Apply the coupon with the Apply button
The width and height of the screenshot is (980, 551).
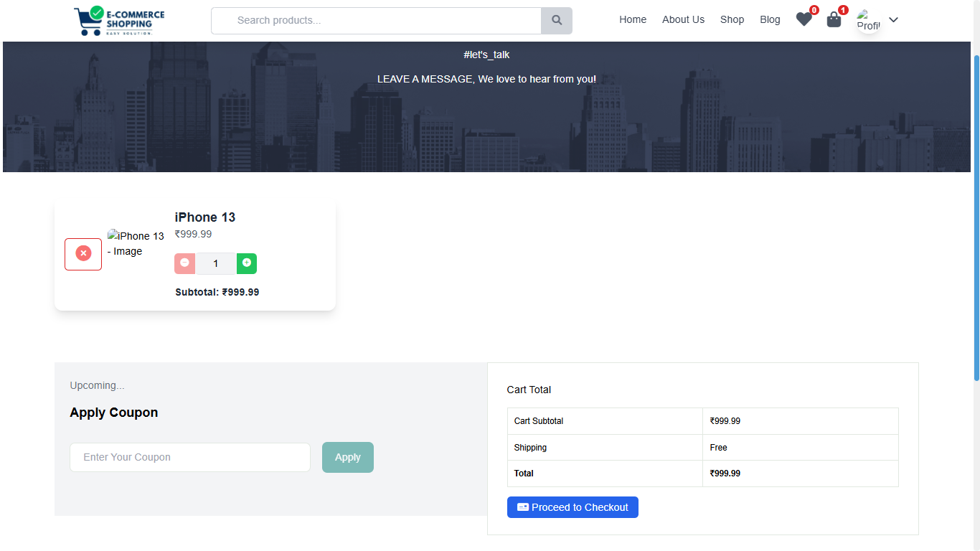348,457
